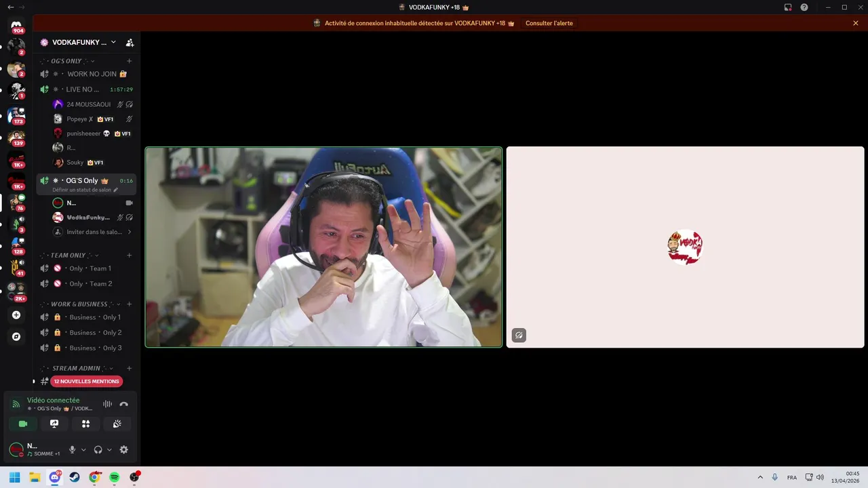Collapse the WORK & BUSINESS category
This screenshot has height=488, width=868.
pos(79,304)
